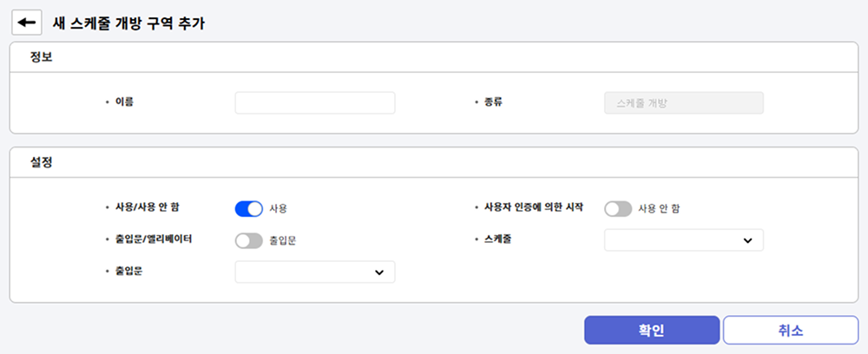Expand the 출입문 selection dropdown

pos(314,272)
